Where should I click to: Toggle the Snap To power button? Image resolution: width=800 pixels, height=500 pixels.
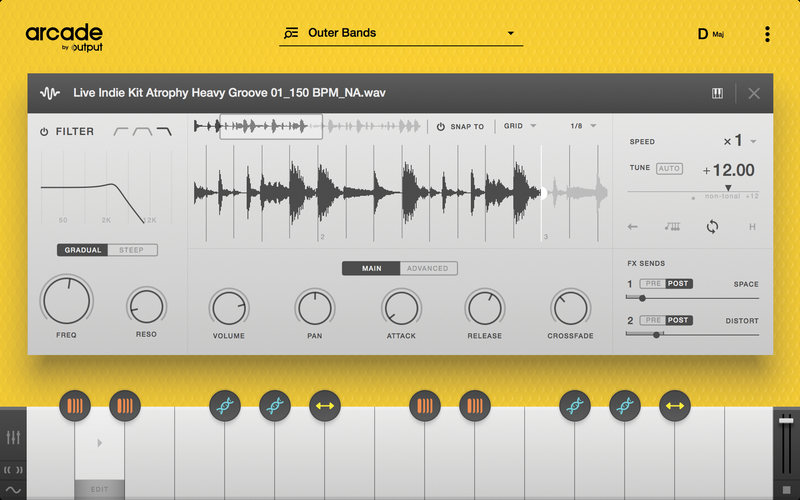441,127
